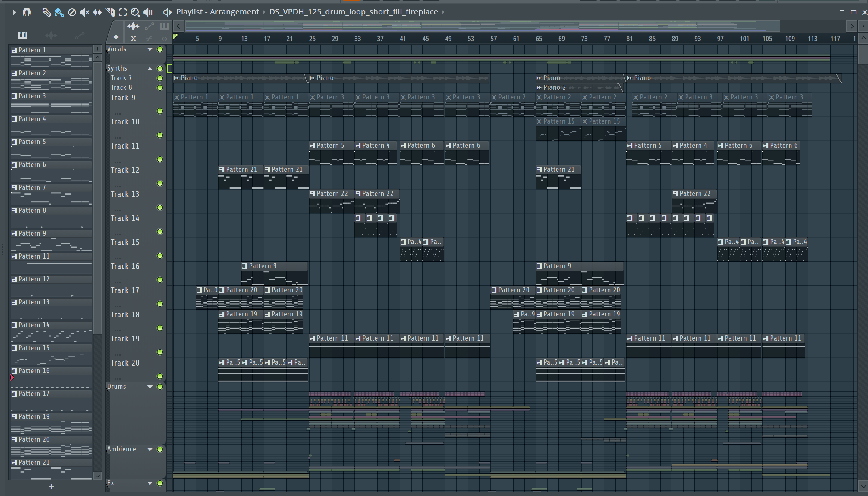Viewport: 868px width, 496px height.
Task: Click the playlist overview minimap scrollbar
Action: coord(483,26)
